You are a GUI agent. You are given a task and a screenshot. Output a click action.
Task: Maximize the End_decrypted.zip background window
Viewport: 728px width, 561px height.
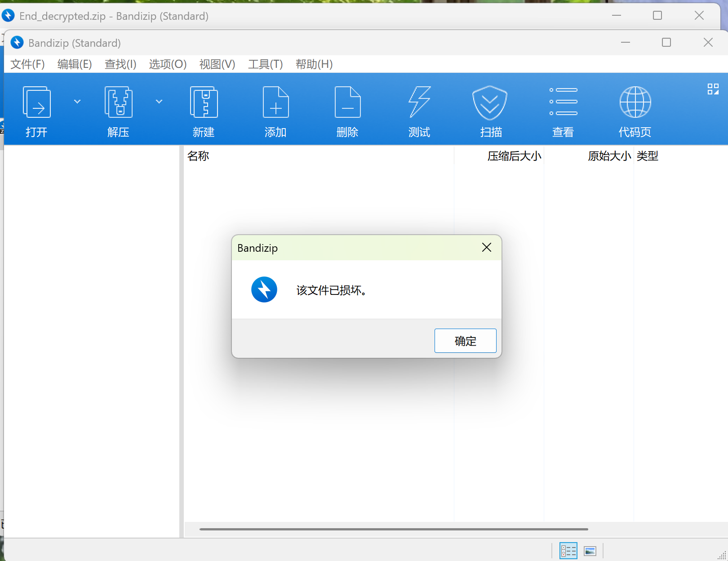657,16
